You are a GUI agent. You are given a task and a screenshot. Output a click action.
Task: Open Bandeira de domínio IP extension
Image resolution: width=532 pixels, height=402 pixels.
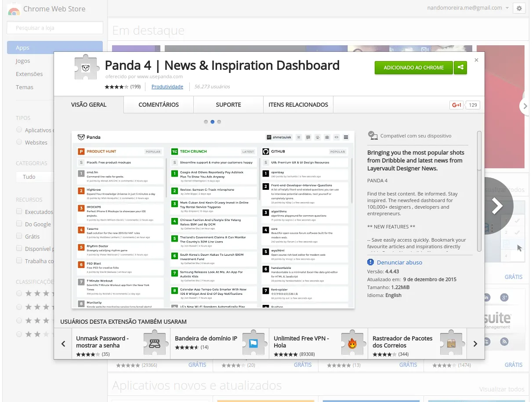click(206, 338)
